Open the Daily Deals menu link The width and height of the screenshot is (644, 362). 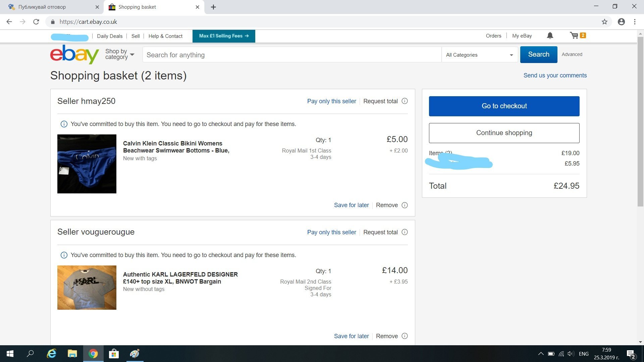(110, 36)
